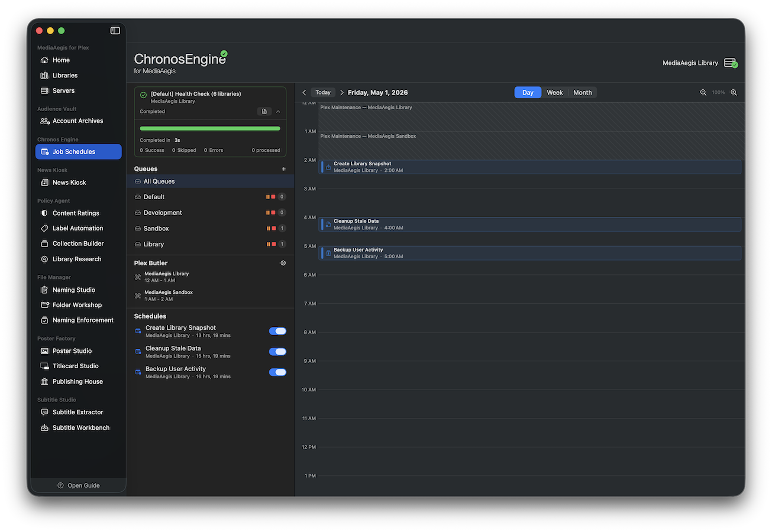772x532 pixels.
Task: Open Backup User Activity calendar event
Action: 530,253
